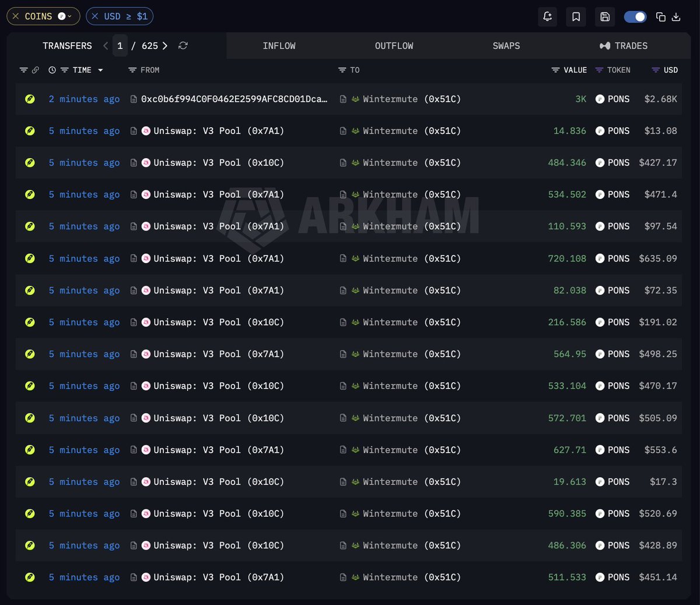700x605 pixels.
Task: Click the total page count 625
Action: (150, 46)
